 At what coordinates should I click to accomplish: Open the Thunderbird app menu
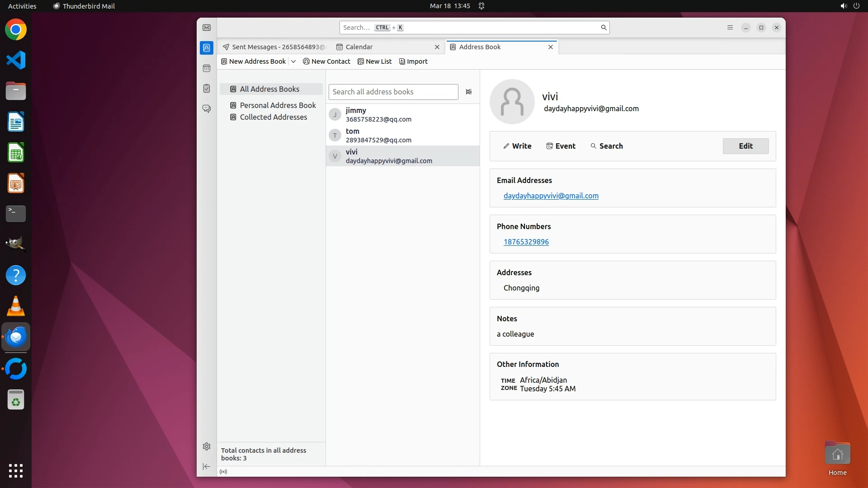730,28
